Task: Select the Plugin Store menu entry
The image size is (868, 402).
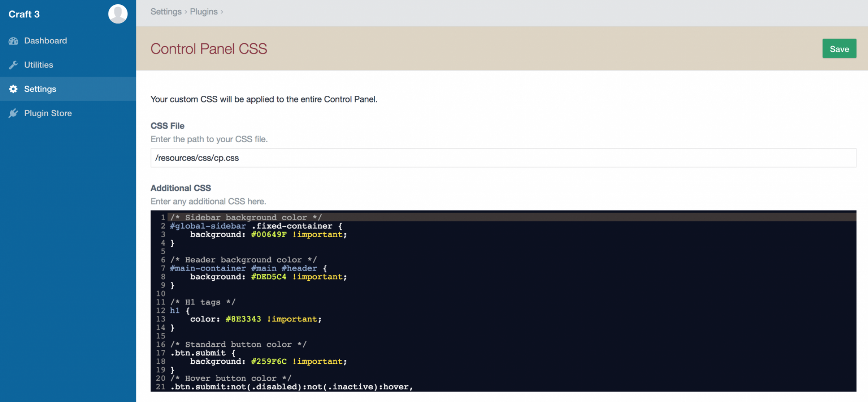Action: pyautogui.click(x=48, y=113)
